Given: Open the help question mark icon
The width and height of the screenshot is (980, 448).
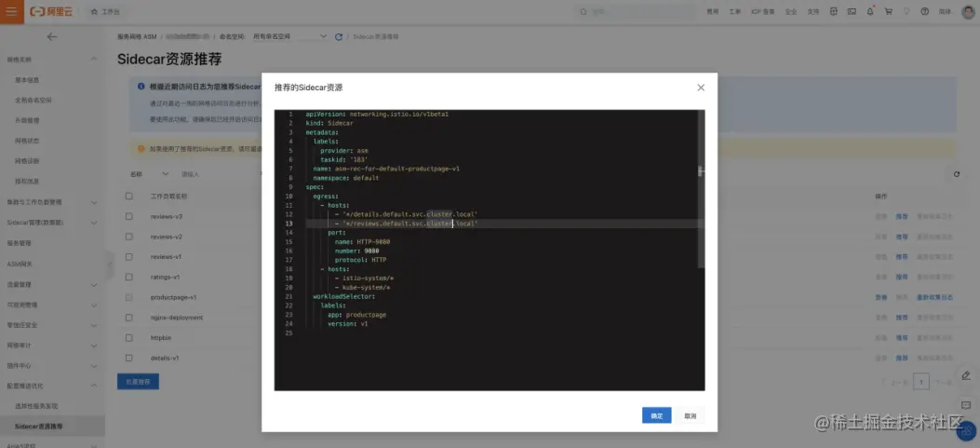Looking at the screenshot, I should click(925, 12).
